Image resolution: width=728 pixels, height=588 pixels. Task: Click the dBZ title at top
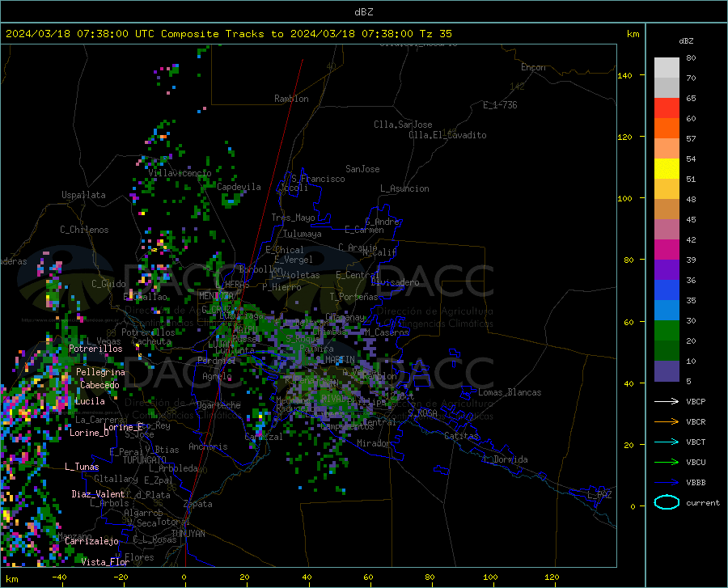click(363, 12)
